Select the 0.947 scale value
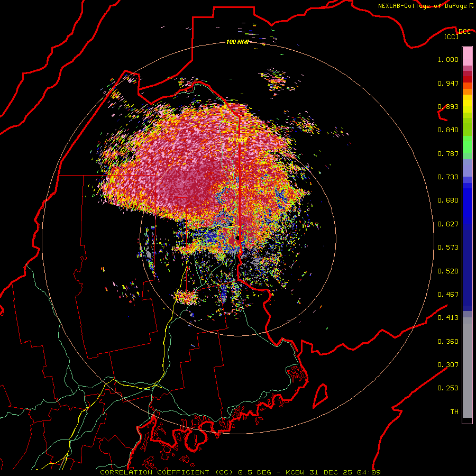The image size is (476, 476). pos(448,83)
